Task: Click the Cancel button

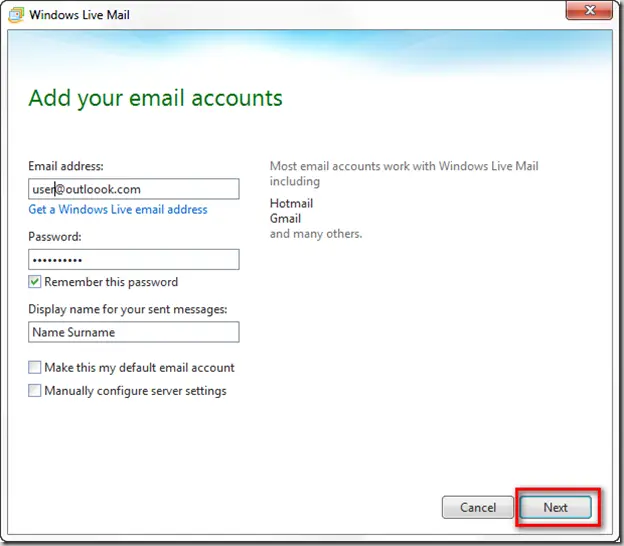Action: pos(478,507)
